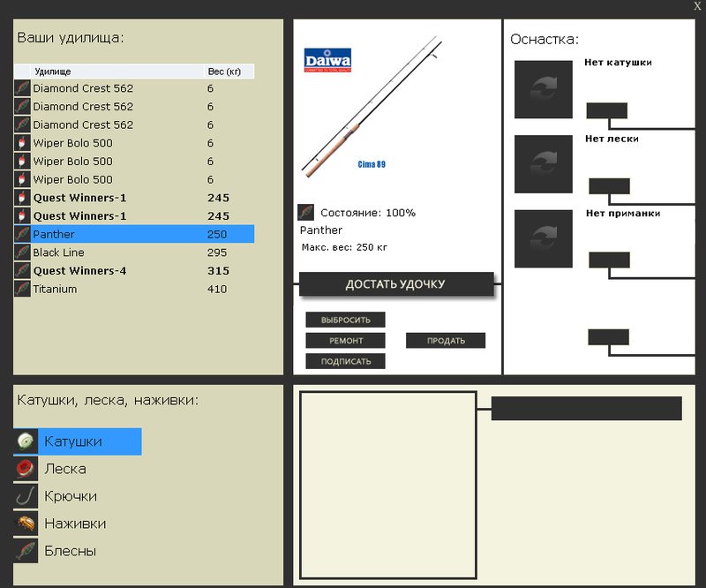Click the ВЫБРОСИТЬ button
This screenshot has height=588, width=706.
click(345, 320)
